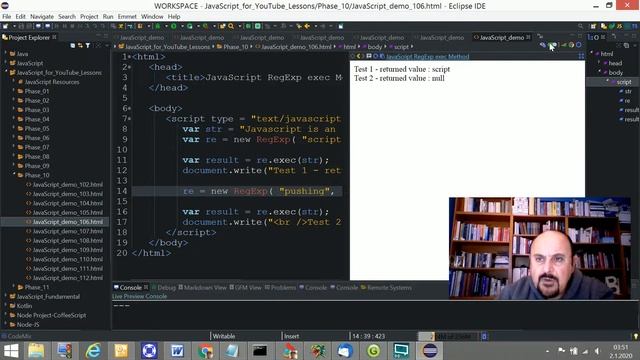The image size is (640, 360).
Task: Fold the script block at line 7
Action: pyautogui.click(x=130, y=119)
